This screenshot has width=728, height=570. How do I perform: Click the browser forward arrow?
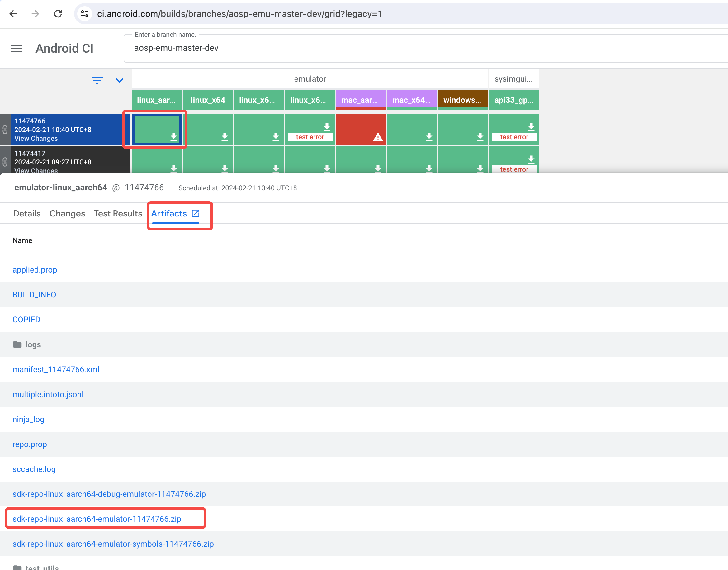(35, 14)
